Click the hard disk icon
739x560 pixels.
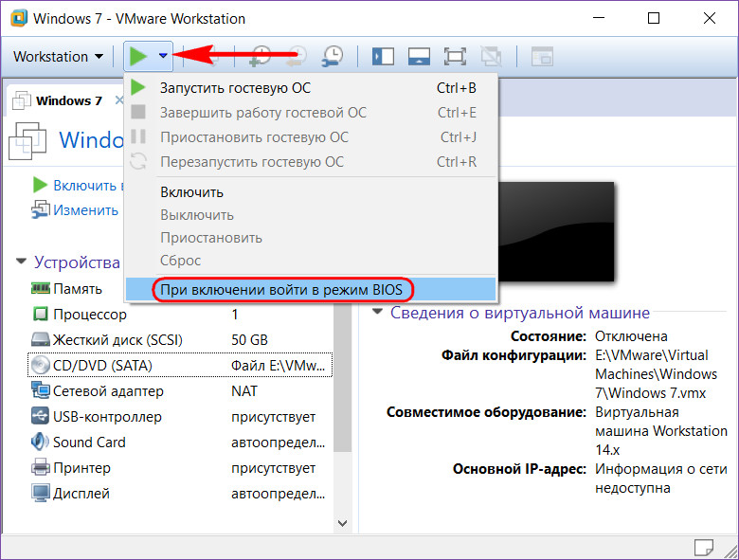coord(40,339)
